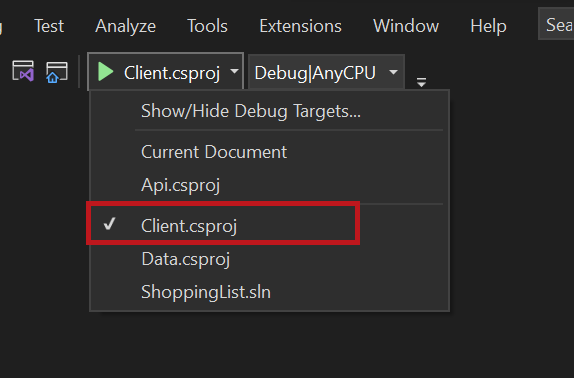The height and width of the screenshot is (378, 574).
Task: Click the Visual Studio window layout icon
Action: [23, 71]
